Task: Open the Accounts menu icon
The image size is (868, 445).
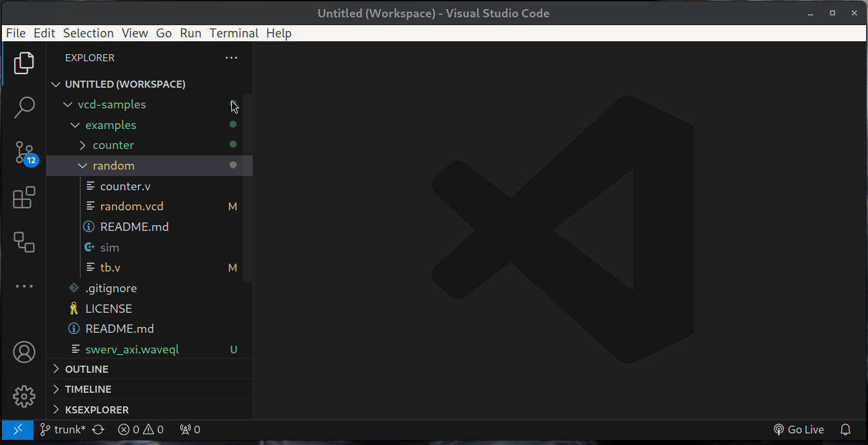Action: click(24, 352)
